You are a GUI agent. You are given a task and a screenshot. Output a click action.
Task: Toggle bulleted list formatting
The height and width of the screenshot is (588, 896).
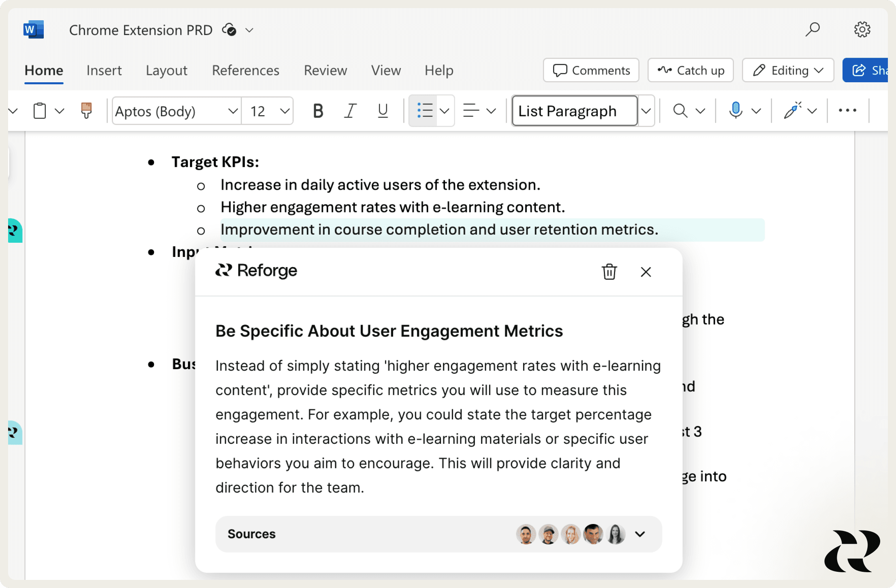point(424,111)
